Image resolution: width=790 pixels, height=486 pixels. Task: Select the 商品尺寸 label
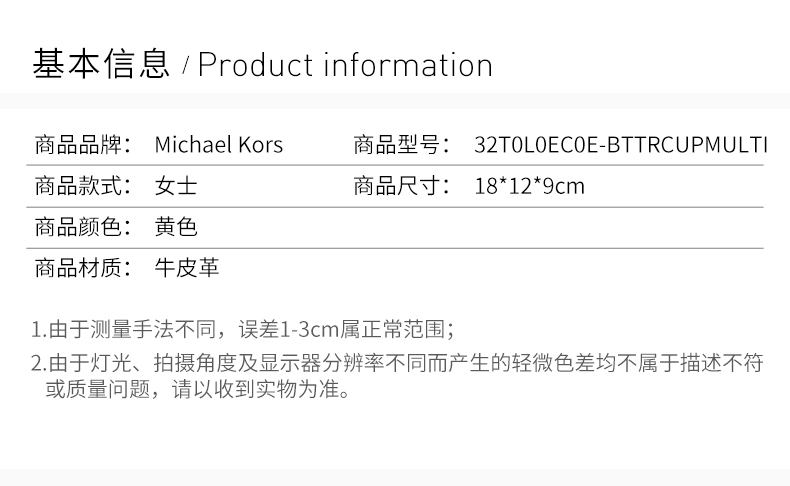(x=402, y=186)
